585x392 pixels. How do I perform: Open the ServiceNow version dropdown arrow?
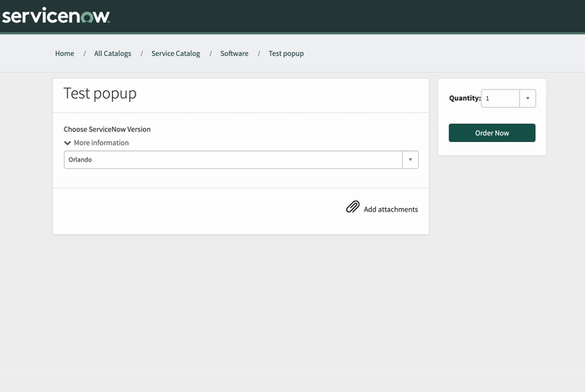pos(409,160)
